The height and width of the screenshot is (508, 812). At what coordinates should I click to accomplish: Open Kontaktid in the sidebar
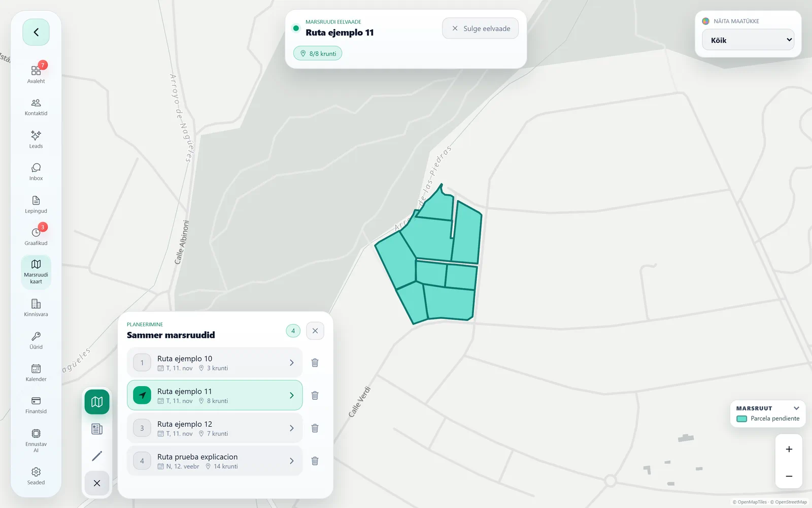coord(36,107)
